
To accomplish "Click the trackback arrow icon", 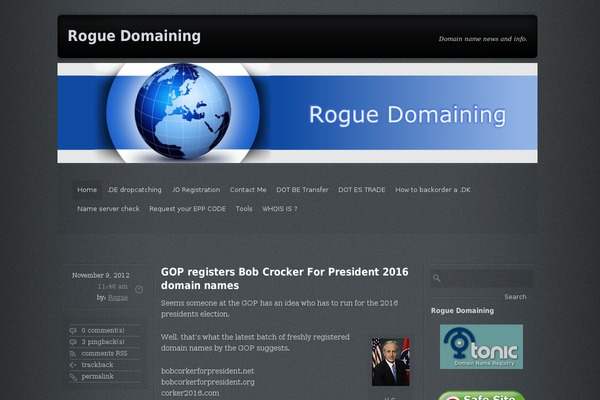I will [73, 365].
